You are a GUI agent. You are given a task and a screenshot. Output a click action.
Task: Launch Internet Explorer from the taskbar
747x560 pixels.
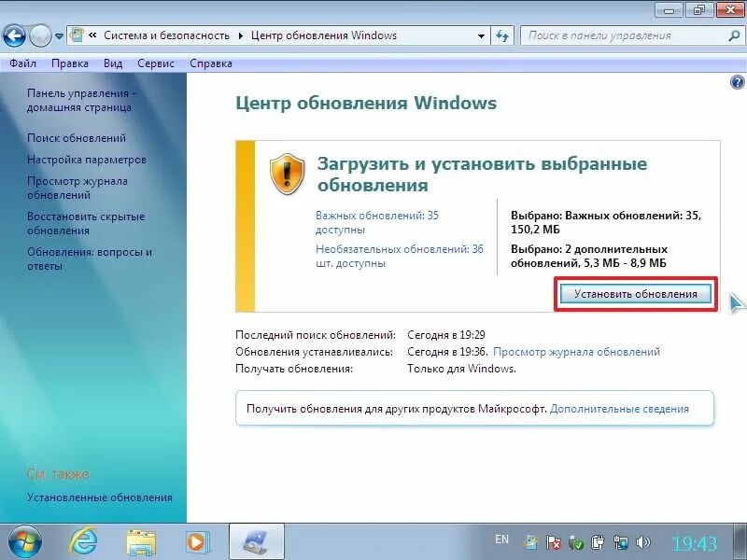83,541
